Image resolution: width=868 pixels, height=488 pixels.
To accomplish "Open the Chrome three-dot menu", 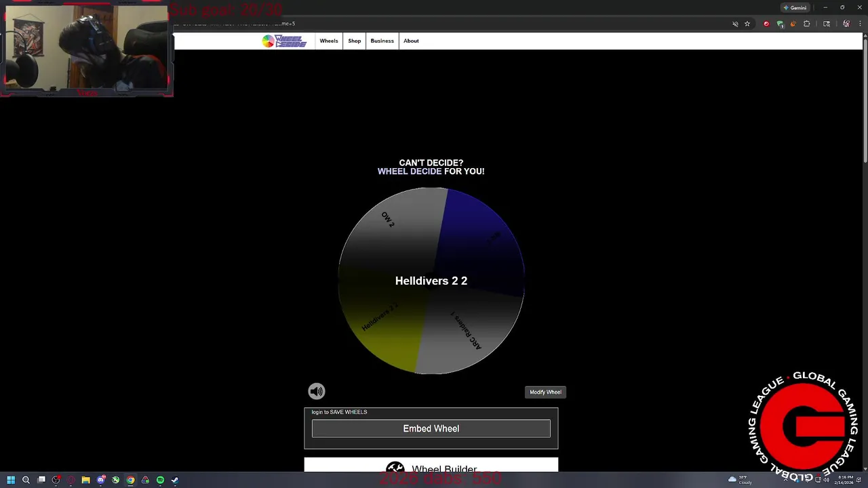I will coord(859,24).
